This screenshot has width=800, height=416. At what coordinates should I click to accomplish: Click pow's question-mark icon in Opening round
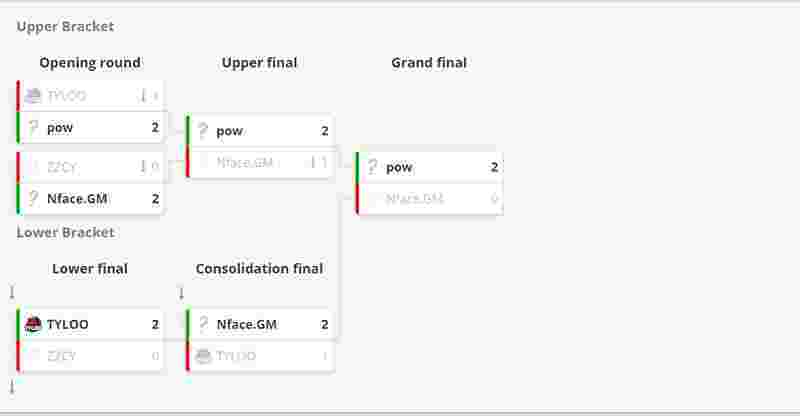[33, 128]
